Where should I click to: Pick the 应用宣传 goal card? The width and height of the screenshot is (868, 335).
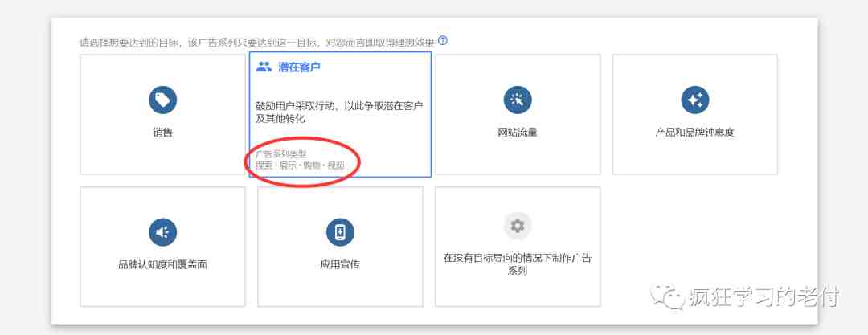point(340,247)
